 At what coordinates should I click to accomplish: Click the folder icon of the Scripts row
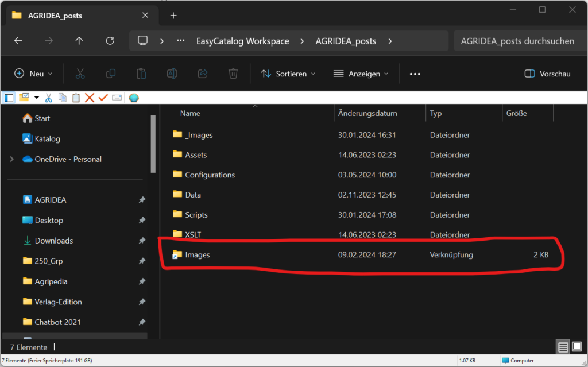tap(177, 214)
